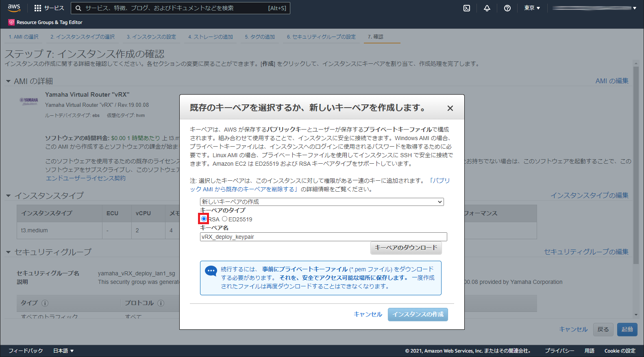The height and width of the screenshot is (357, 644).
Task: Open the 日本語 language dropdown
Action: coord(63,351)
